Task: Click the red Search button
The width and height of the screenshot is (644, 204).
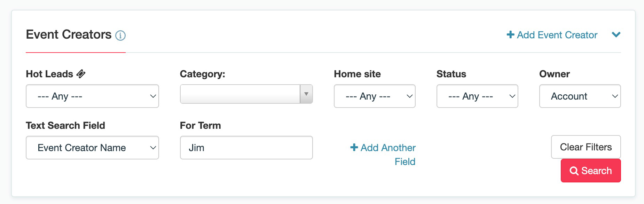Action: coord(591,171)
